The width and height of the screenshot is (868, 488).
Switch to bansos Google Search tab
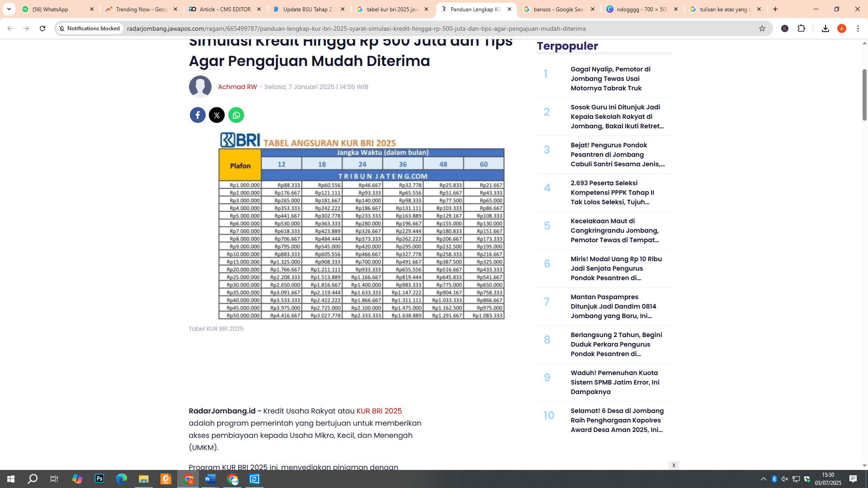coord(559,9)
